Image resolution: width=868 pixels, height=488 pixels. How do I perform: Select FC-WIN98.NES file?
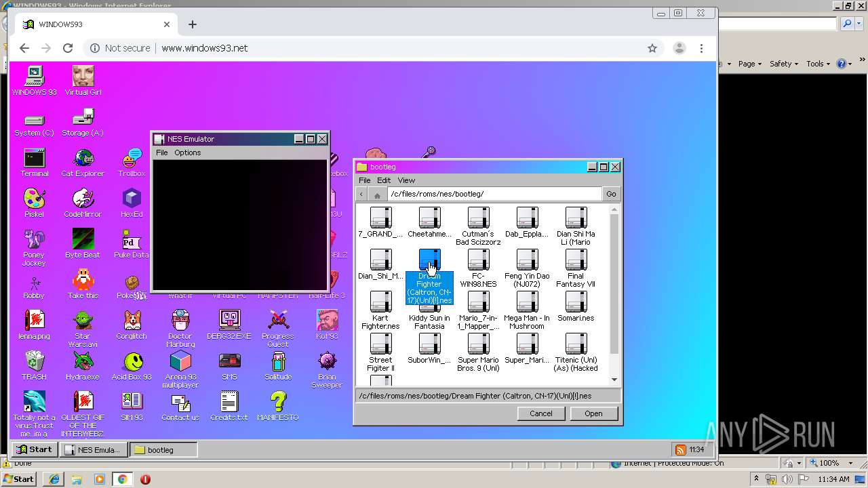[478, 268]
